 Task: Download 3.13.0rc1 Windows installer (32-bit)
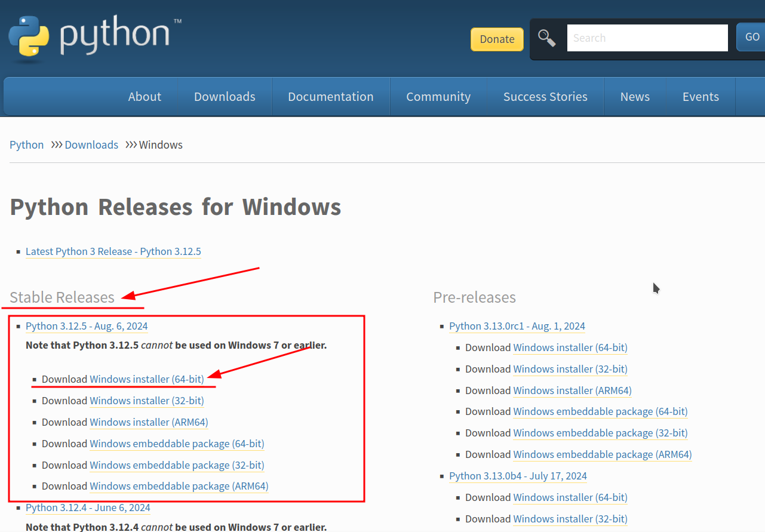click(570, 369)
